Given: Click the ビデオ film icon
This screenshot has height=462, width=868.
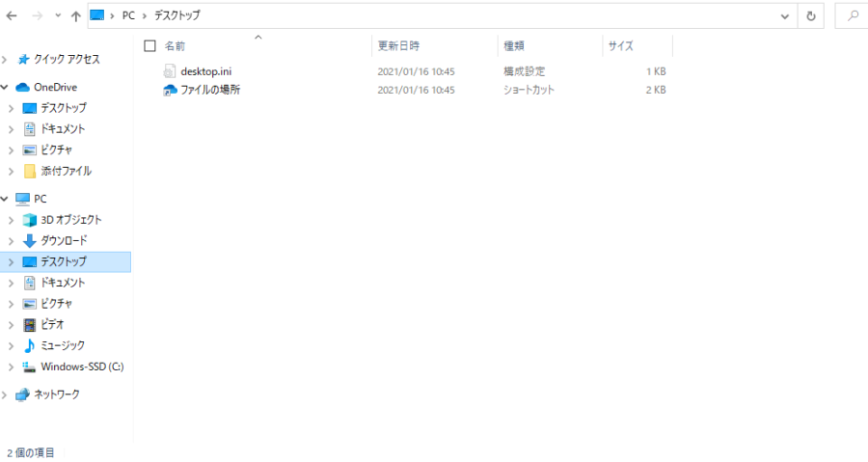Looking at the screenshot, I should tap(29, 325).
